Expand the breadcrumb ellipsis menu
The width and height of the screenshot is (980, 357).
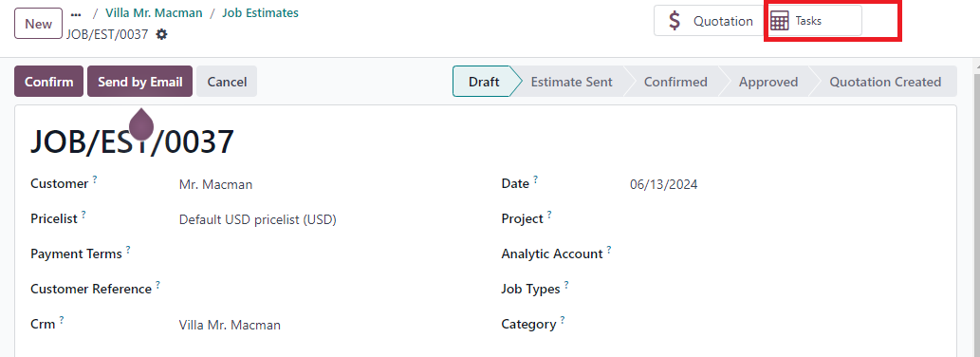tap(76, 13)
